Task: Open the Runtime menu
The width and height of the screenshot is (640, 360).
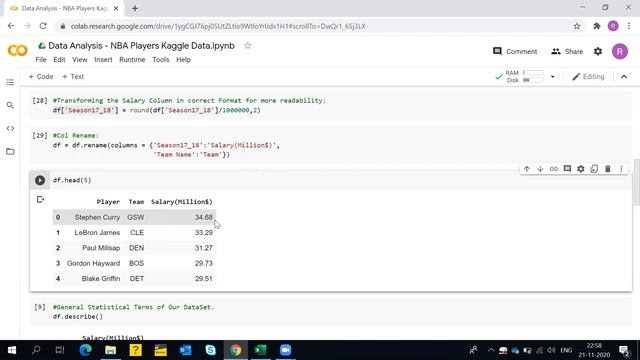Action: [x=132, y=60]
